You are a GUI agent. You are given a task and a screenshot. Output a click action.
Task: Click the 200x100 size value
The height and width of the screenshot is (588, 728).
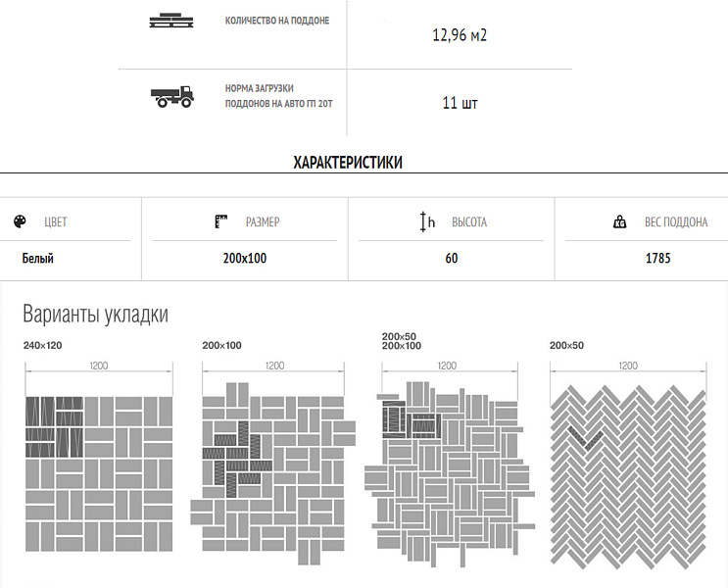tap(244, 259)
